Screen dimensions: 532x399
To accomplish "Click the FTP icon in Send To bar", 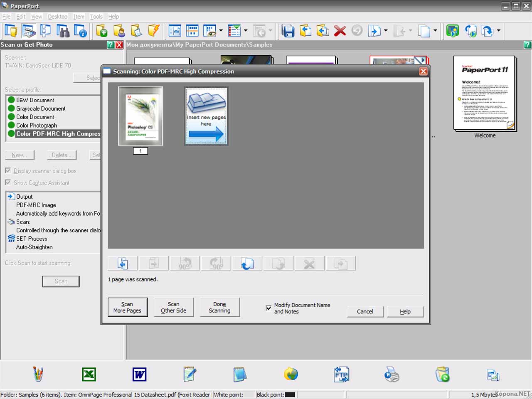I will click(341, 374).
